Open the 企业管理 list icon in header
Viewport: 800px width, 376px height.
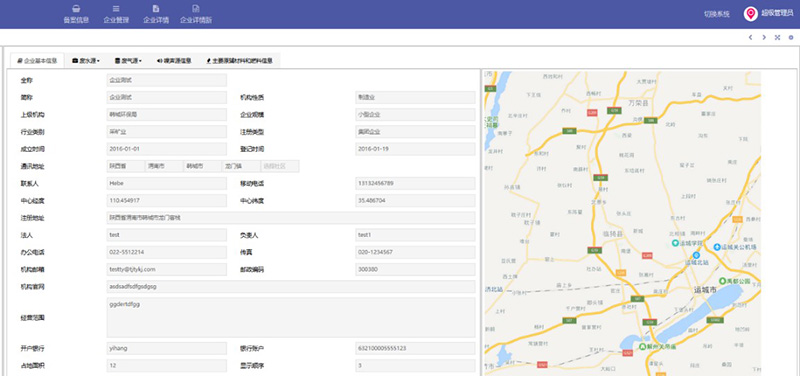click(x=116, y=9)
